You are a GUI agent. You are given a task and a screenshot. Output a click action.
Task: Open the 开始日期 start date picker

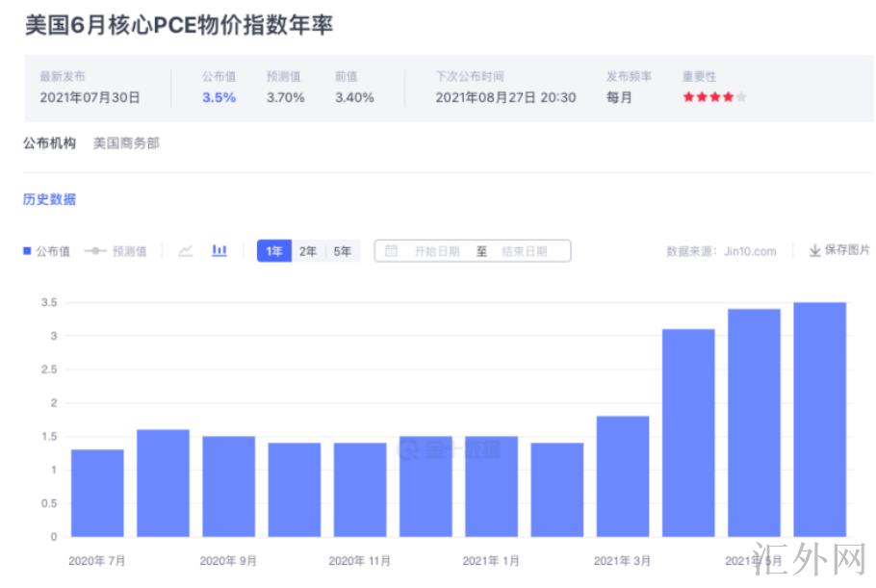[436, 251]
